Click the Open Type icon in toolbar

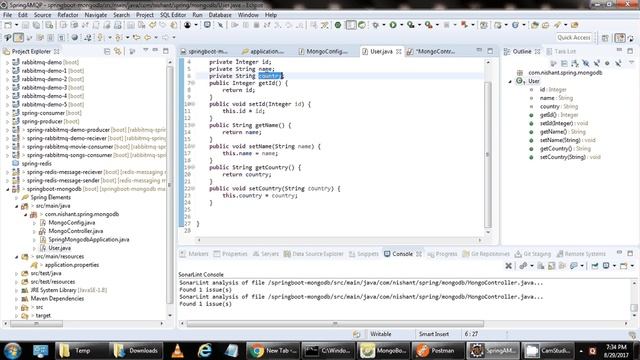(x=534, y=25)
